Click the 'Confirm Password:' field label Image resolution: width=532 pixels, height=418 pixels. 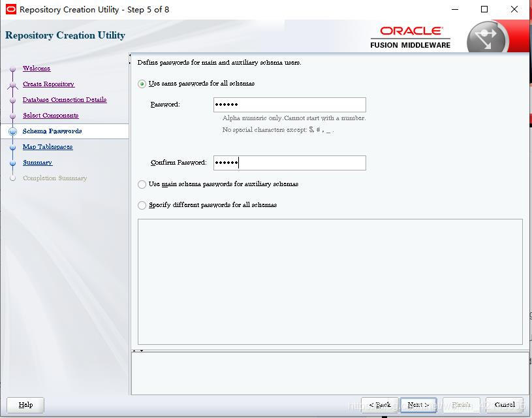tap(178, 163)
